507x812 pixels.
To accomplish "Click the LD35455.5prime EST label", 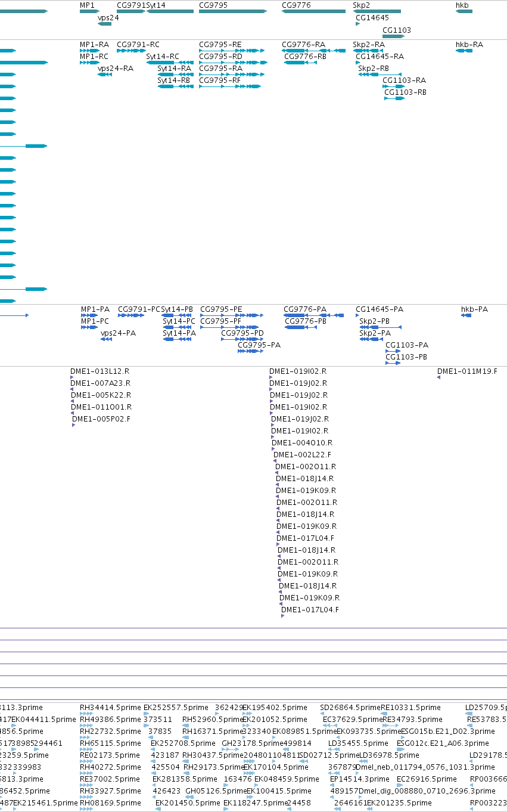I will point(358,743).
